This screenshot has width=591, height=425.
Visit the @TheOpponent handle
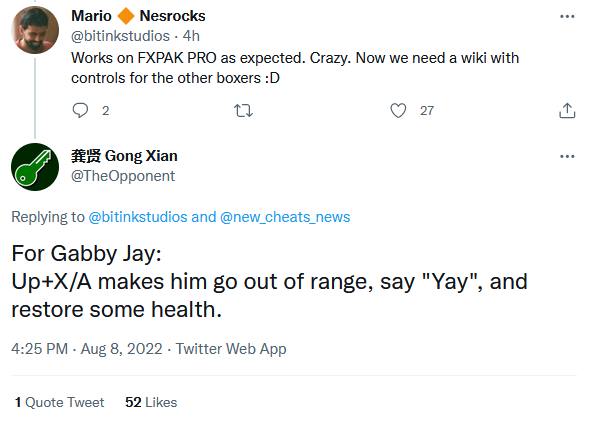pos(123,176)
